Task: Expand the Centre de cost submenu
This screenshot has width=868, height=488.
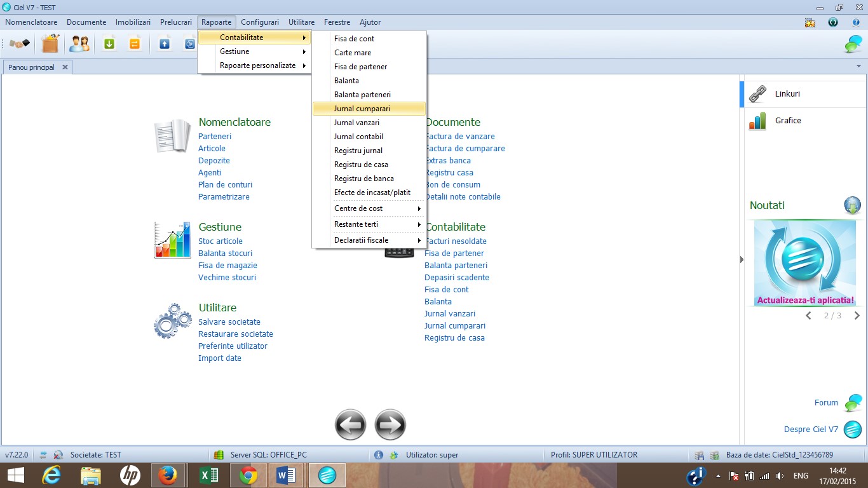Action: (x=369, y=208)
